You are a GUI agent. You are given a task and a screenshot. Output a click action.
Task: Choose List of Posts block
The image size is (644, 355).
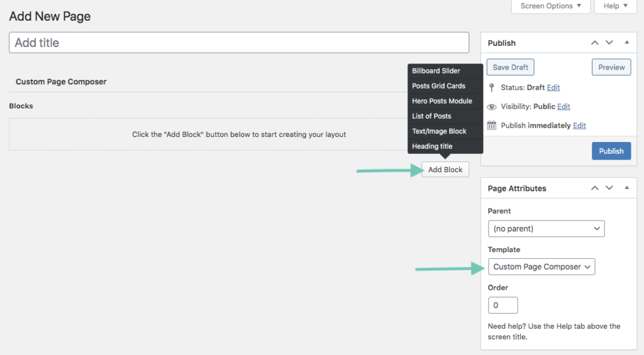[445, 116]
